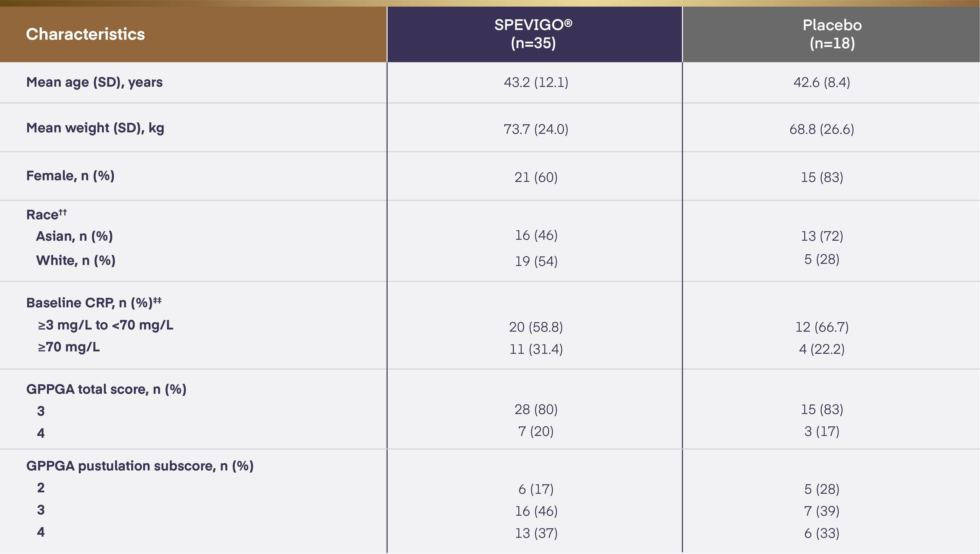This screenshot has width=980, height=554.
Task: Click the White, n (%) label
Action: [76, 261]
